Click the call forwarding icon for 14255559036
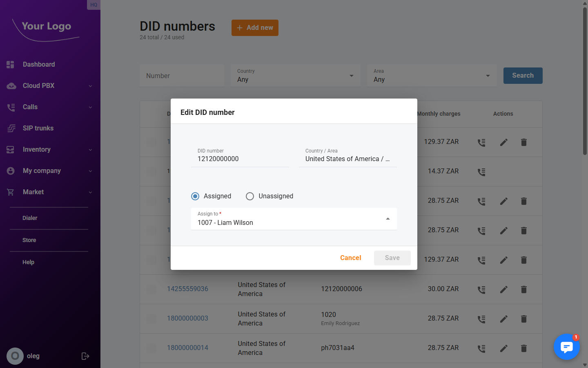The height and width of the screenshot is (368, 588). coord(481,289)
